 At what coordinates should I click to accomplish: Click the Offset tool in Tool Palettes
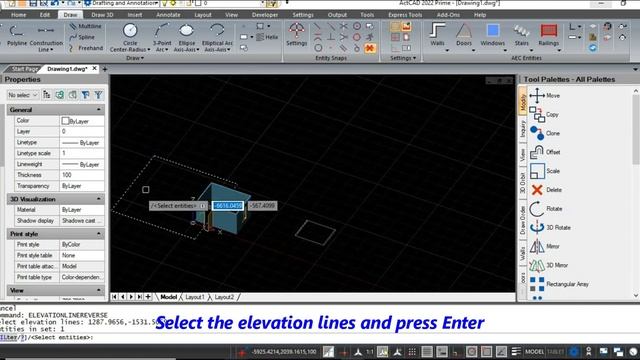(x=545, y=152)
